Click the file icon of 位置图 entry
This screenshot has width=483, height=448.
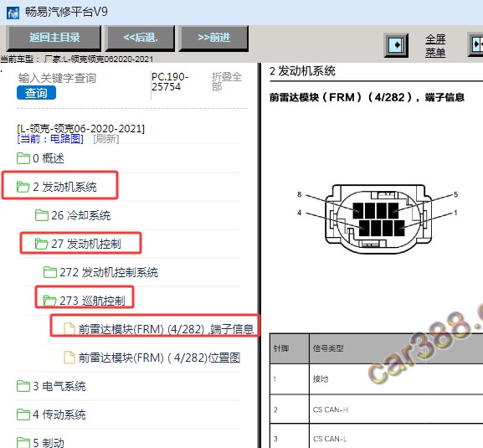click(x=69, y=358)
